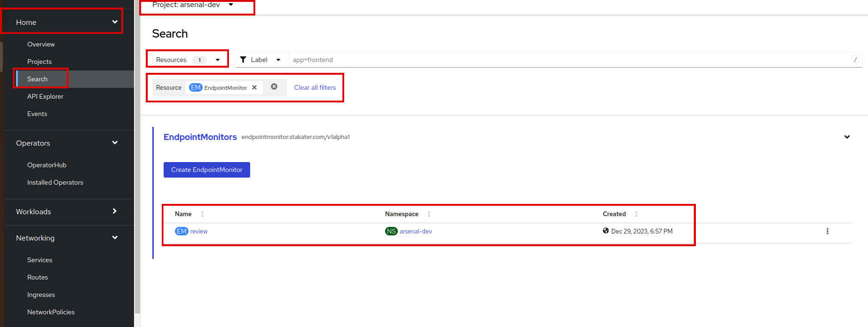The height and width of the screenshot is (327, 868).
Task: Click the NS namespace badge icon
Action: pyautogui.click(x=391, y=231)
